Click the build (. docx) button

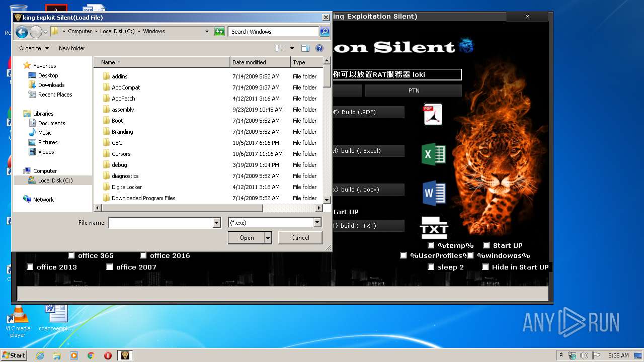click(x=368, y=190)
